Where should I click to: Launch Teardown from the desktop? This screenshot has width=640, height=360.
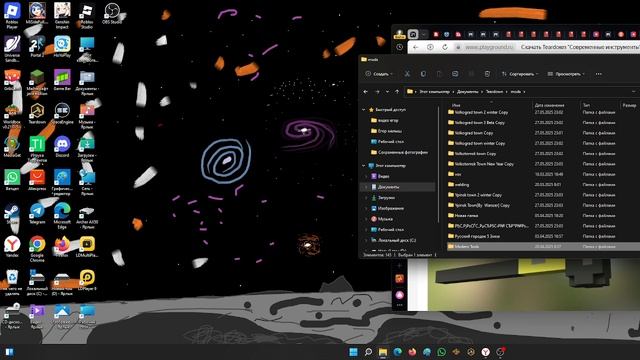click(x=37, y=113)
